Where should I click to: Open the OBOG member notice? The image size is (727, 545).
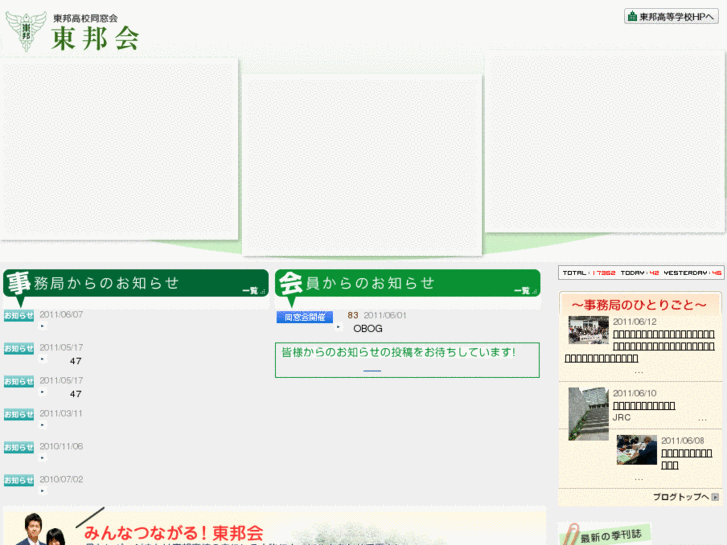pos(368,328)
